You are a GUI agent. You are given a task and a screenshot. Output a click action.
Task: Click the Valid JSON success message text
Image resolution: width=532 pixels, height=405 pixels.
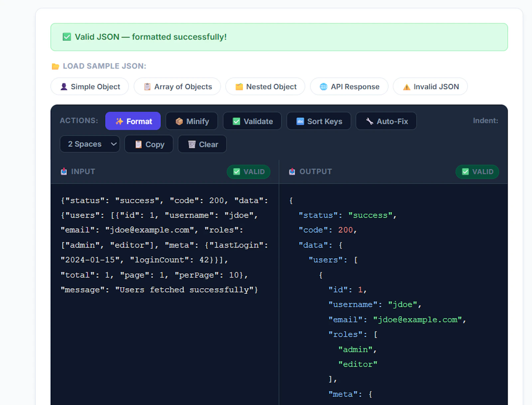tap(151, 37)
